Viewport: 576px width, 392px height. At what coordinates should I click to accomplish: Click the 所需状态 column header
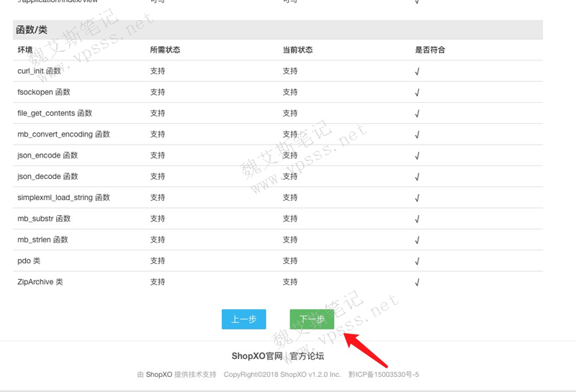165,50
